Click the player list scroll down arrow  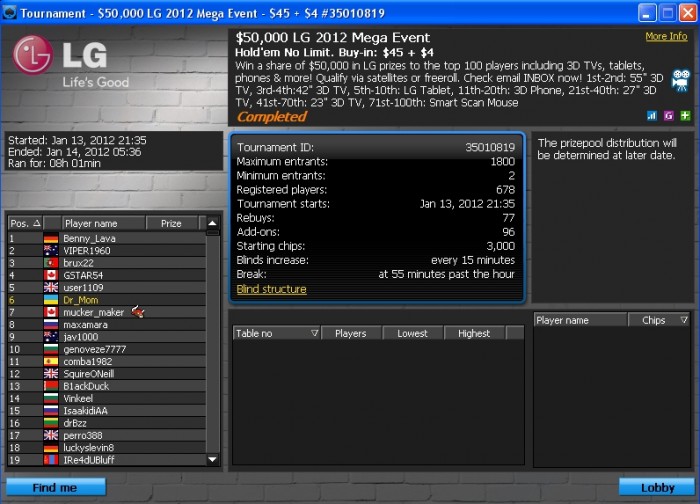click(212, 459)
